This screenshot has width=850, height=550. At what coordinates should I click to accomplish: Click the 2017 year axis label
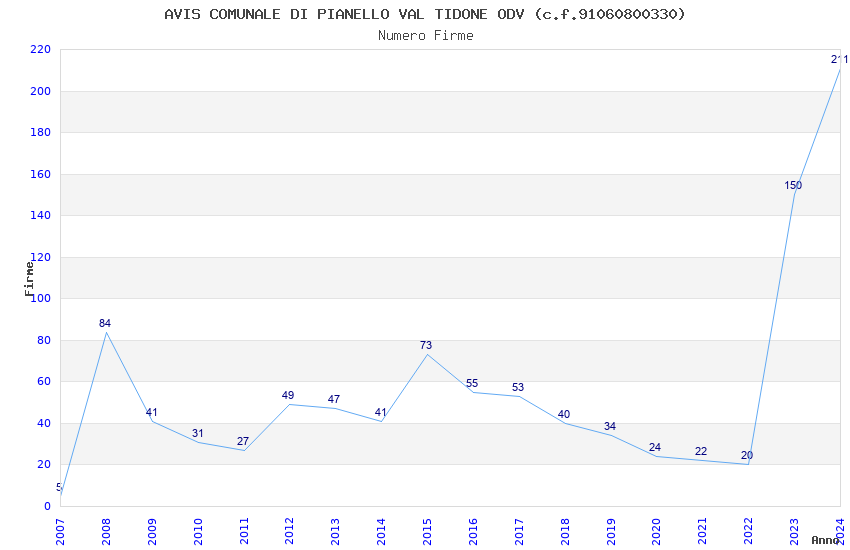pyautogui.click(x=518, y=531)
